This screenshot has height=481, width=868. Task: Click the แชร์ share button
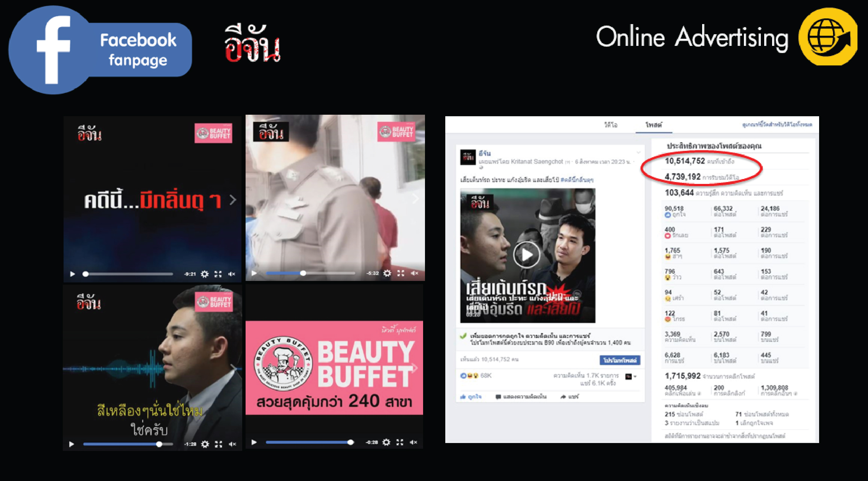tap(570, 397)
